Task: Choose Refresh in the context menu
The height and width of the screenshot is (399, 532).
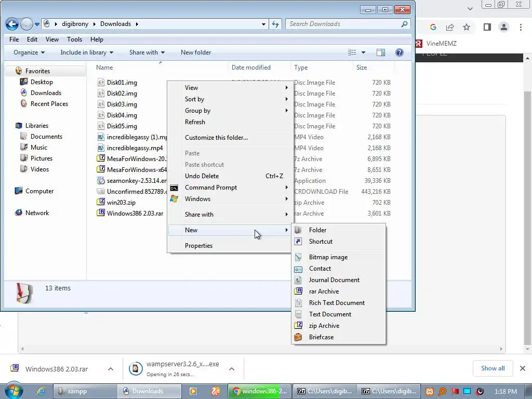Action: (230, 122)
